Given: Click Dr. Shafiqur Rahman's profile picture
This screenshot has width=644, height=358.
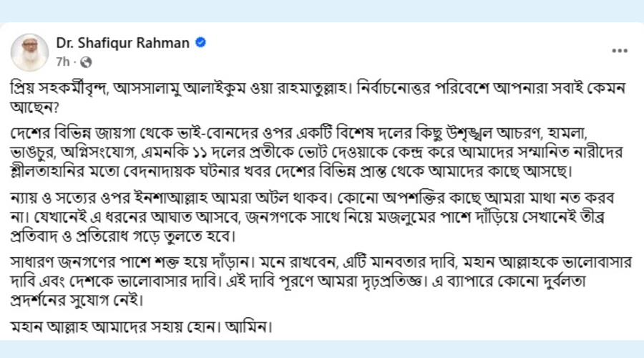Looking at the screenshot, I should (x=29, y=52).
